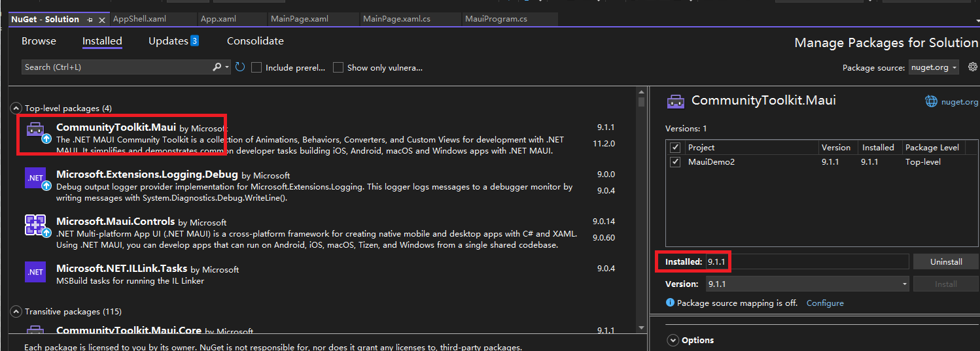Enable Show only vulnerable checkbox
The height and width of the screenshot is (351, 980).
pos(338,67)
